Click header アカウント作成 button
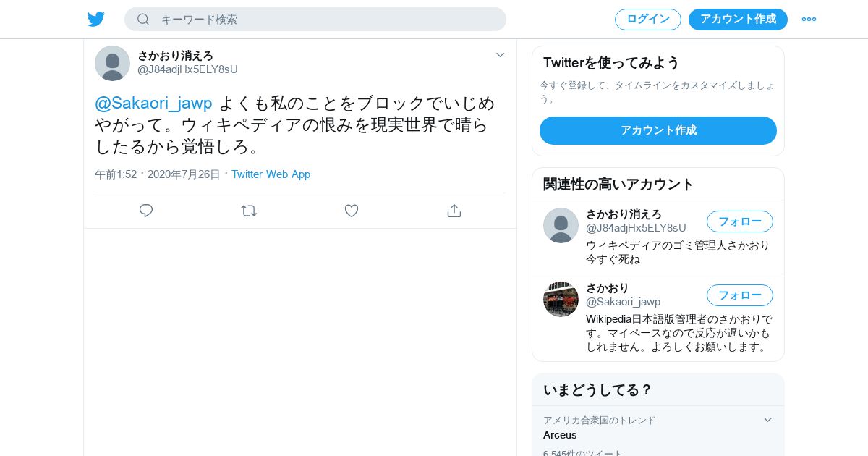Screen dimensions: 868x456 click(738, 20)
